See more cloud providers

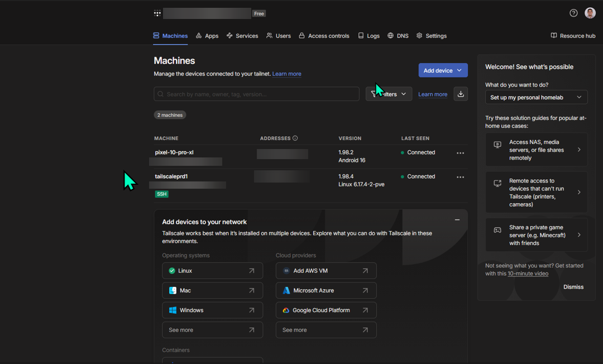(326, 330)
